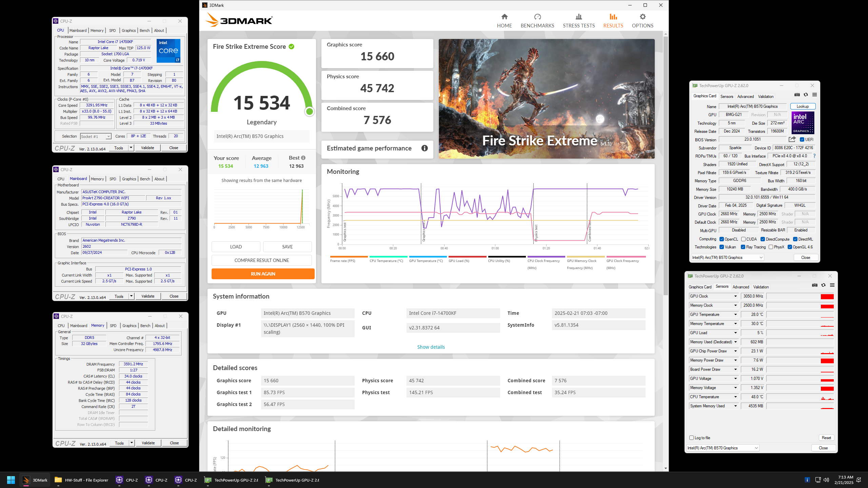Open Validation tab in GPU-Z Graphics Card window
Viewport: 868px width, 488px height.
(766, 97)
